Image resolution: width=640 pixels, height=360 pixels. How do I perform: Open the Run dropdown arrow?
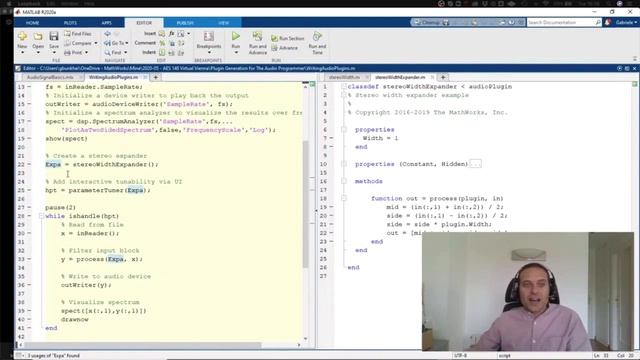236,53
